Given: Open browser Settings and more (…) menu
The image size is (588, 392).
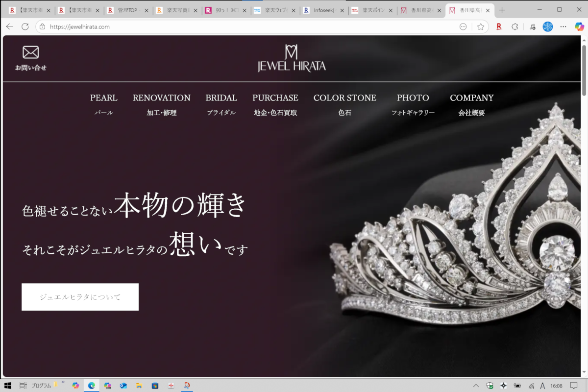Looking at the screenshot, I should coord(563,27).
